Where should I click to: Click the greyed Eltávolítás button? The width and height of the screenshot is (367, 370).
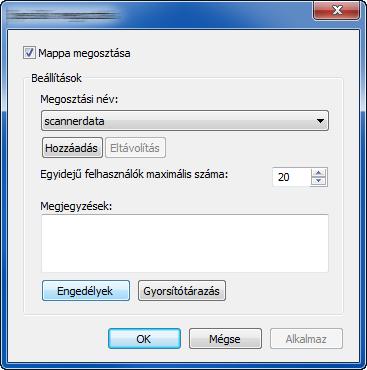click(x=135, y=148)
